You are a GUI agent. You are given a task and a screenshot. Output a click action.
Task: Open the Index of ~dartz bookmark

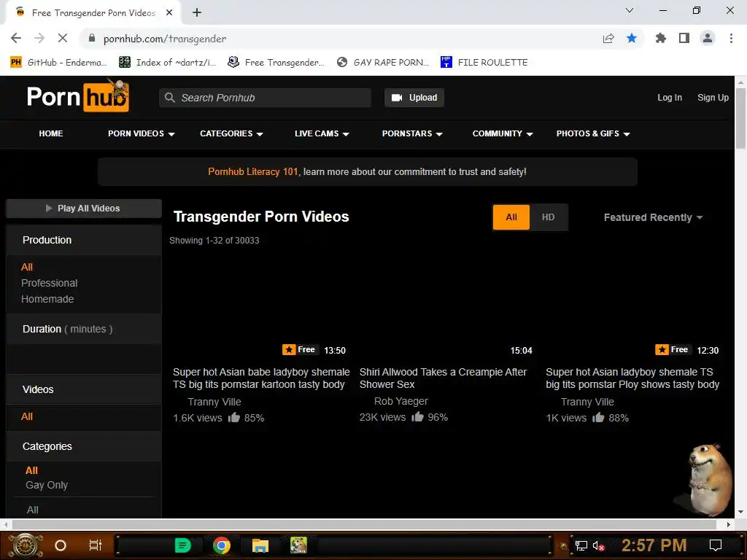pos(167,63)
